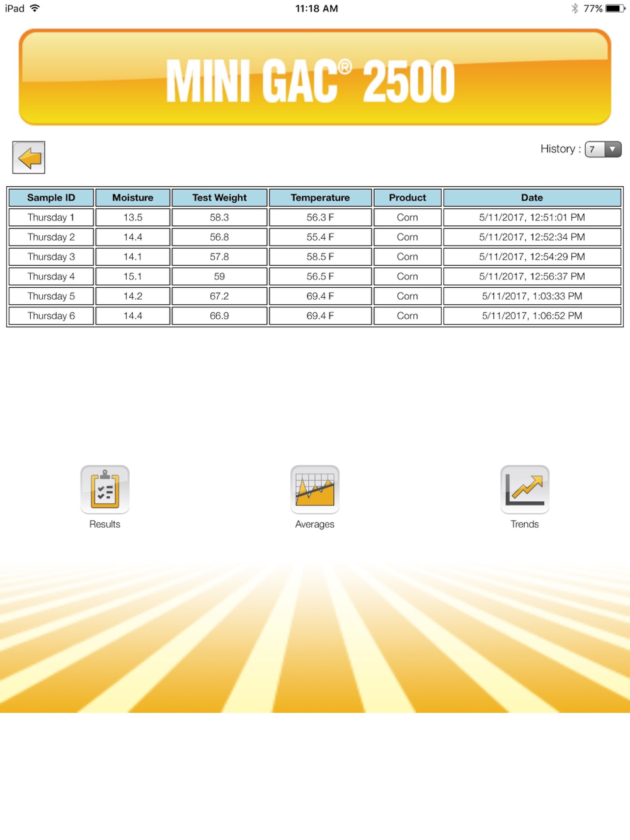Click the Corn cell for Thursday 1
630x840 pixels.
pos(408,217)
